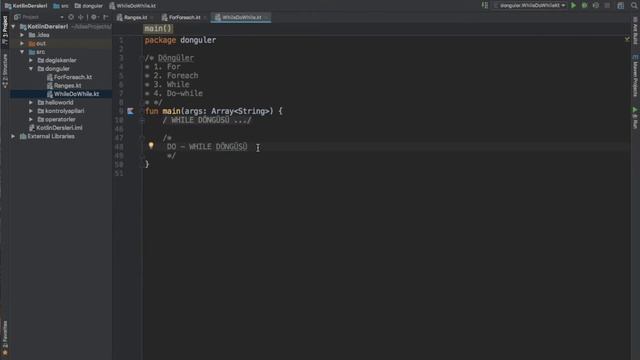This screenshot has width=640, height=360.
Task: Open Ant Build tool window tab
Action: click(635, 31)
